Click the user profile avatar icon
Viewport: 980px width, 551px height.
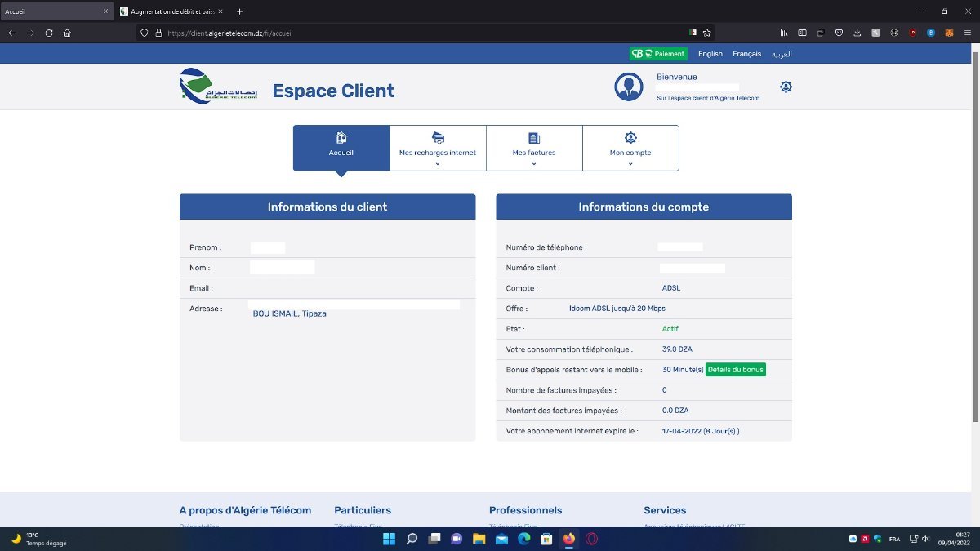pos(629,87)
